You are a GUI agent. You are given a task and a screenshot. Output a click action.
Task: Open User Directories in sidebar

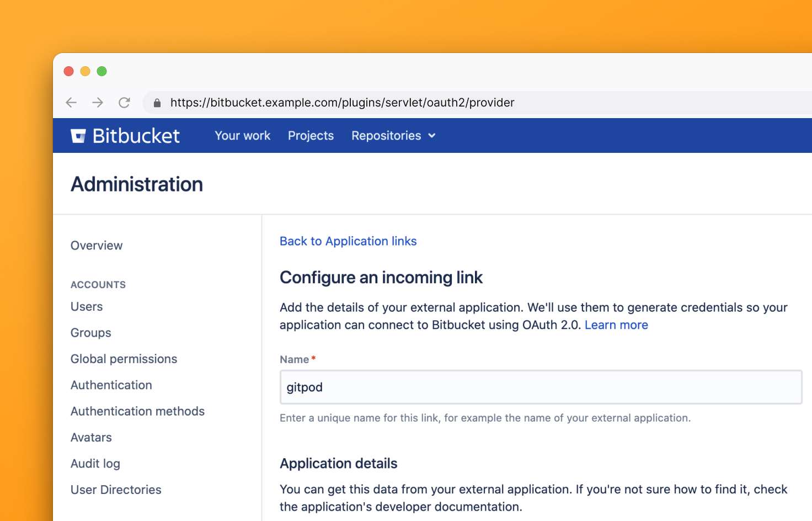(116, 490)
